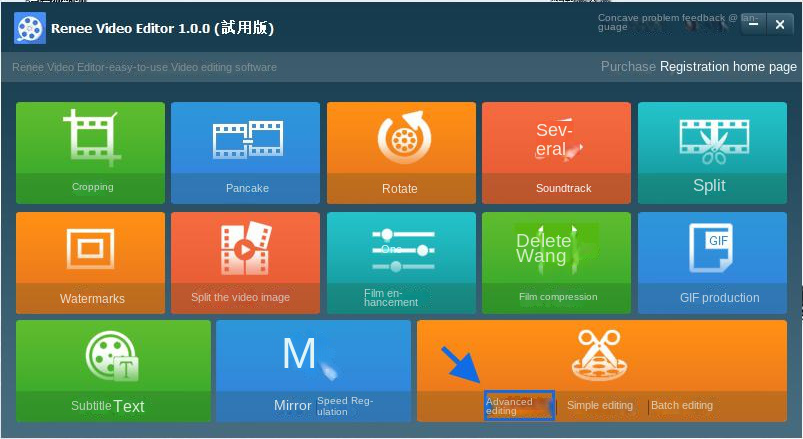Viewport: 803px width, 439px height.
Task: Click the Soundtrack label text
Action: (x=563, y=188)
